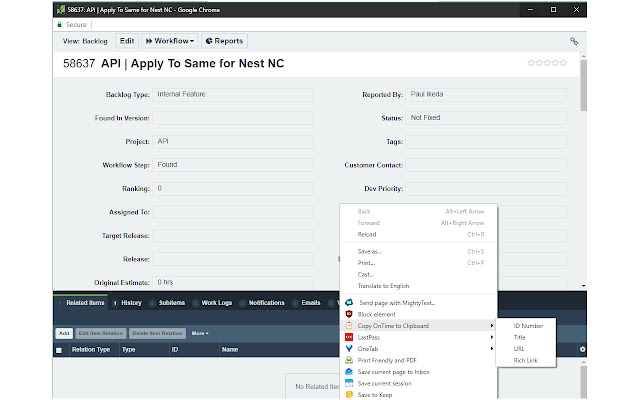Click the Target Release field

point(233,236)
